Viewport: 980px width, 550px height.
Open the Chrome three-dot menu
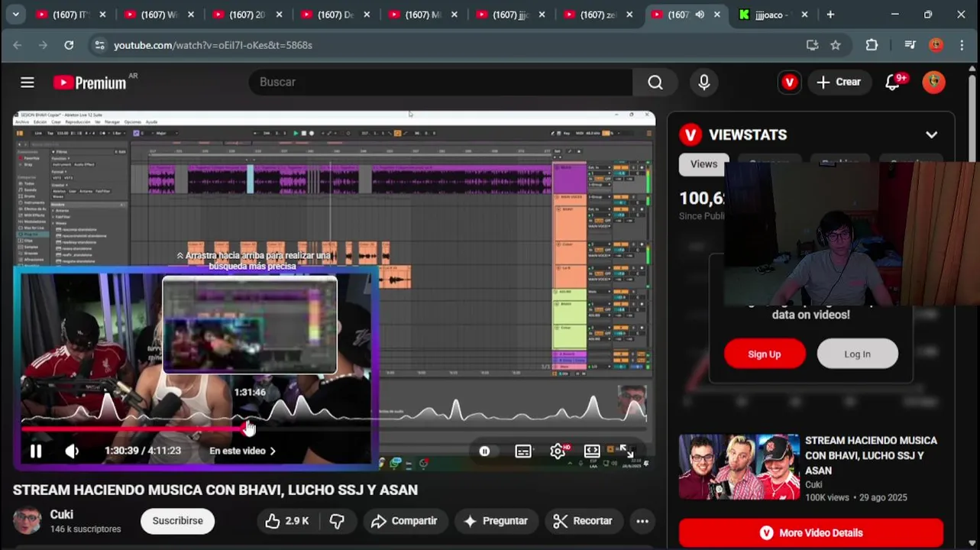click(x=962, y=45)
